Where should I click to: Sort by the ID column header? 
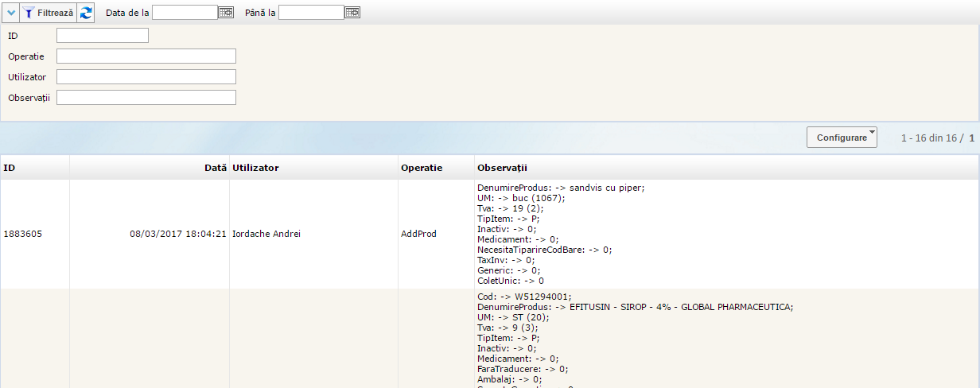[x=10, y=168]
